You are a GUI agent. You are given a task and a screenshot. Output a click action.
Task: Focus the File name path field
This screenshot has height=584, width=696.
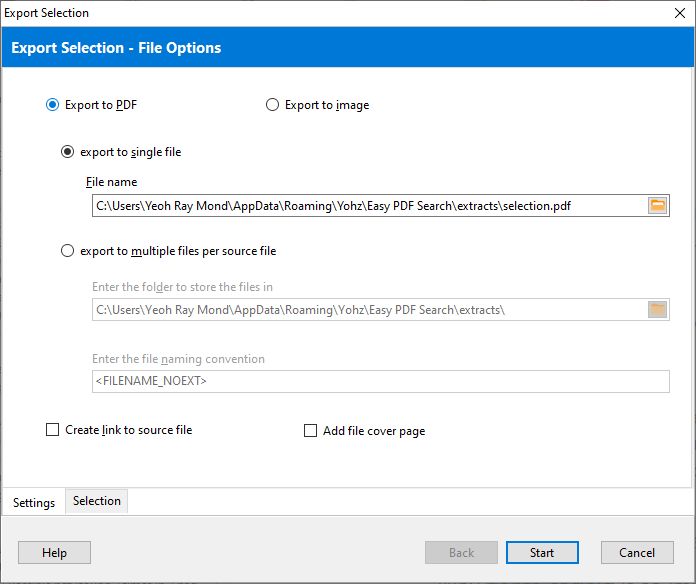(x=366, y=205)
